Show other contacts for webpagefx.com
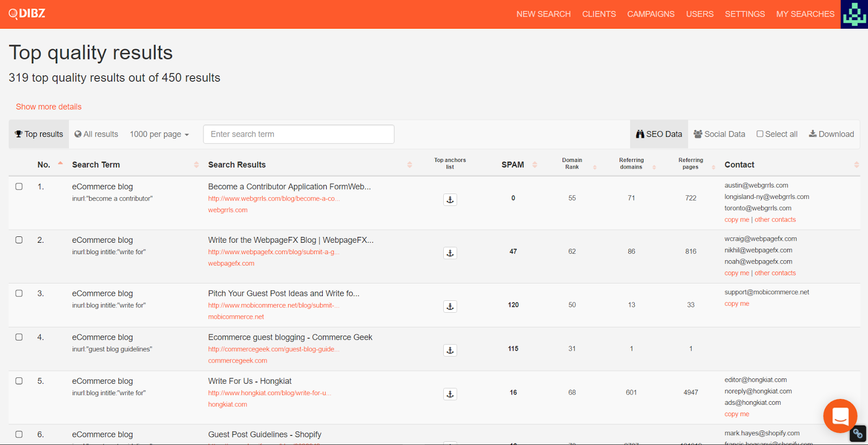The image size is (868, 445). (x=775, y=273)
